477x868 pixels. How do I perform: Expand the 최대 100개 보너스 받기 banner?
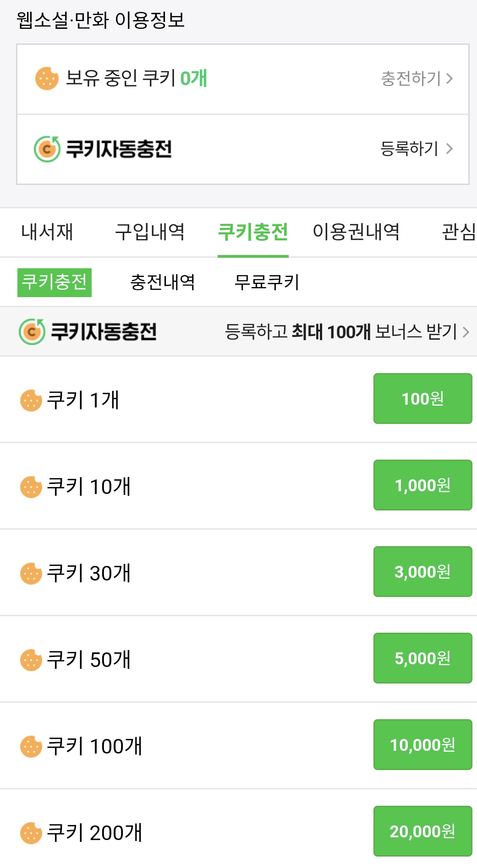347,331
